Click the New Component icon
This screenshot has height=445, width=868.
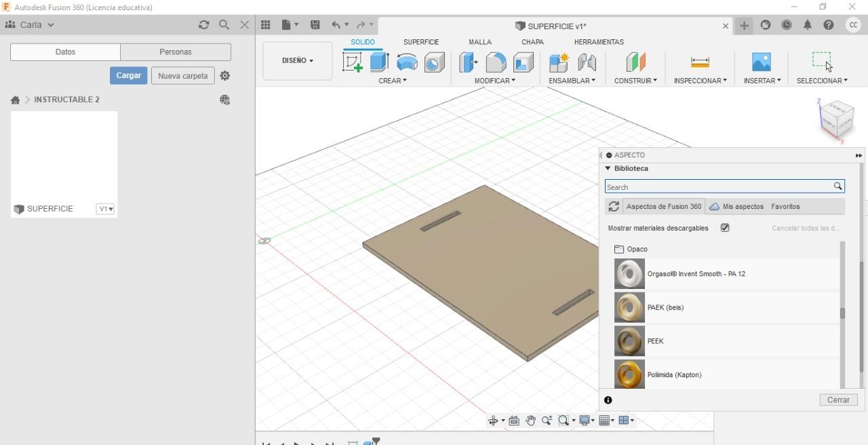pyautogui.click(x=559, y=62)
